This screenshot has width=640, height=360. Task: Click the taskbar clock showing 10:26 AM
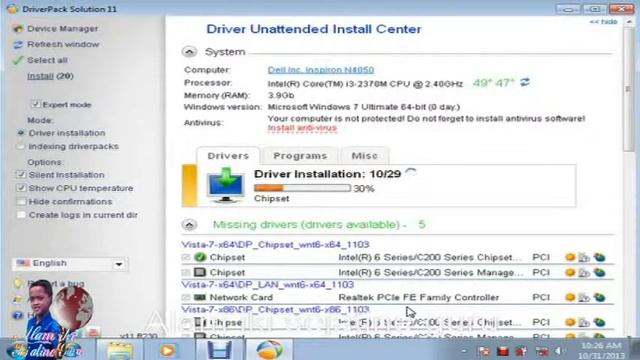[602, 351]
